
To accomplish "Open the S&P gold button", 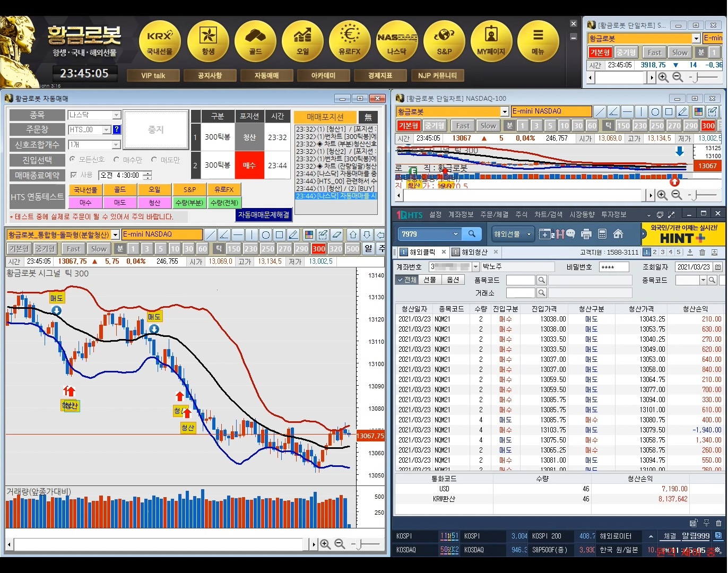I will (x=444, y=41).
